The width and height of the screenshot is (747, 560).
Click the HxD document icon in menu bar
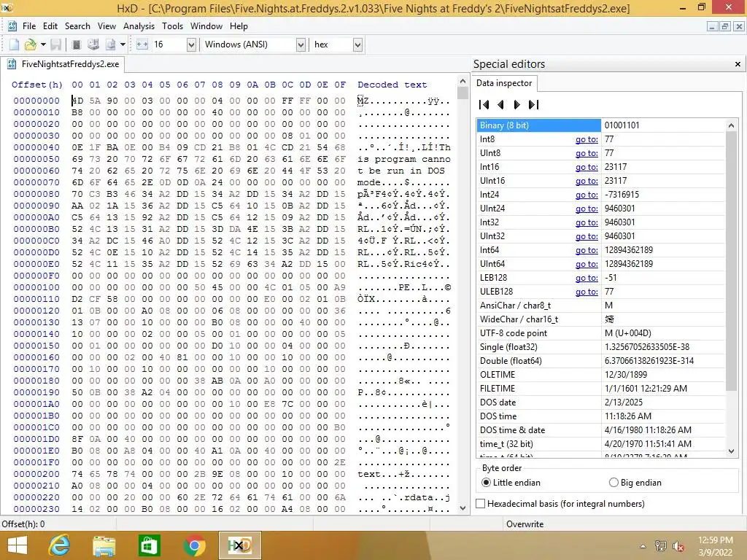tap(12, 26)
